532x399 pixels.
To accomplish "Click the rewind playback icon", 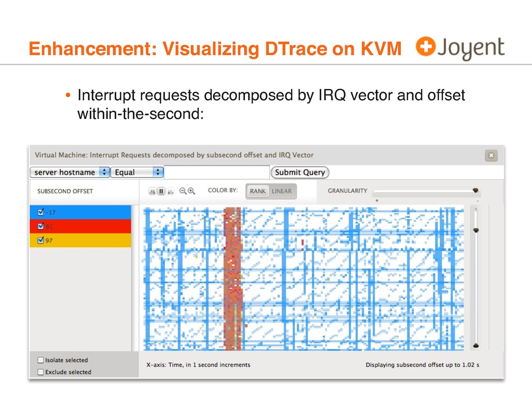I will tap(152, 191).
